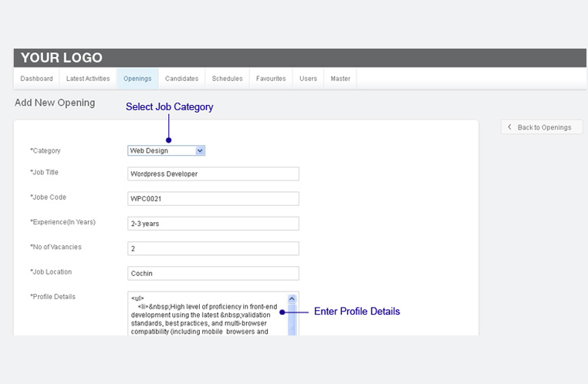Go to the Candidates tab
588x384 pixels.
(181, 79)
